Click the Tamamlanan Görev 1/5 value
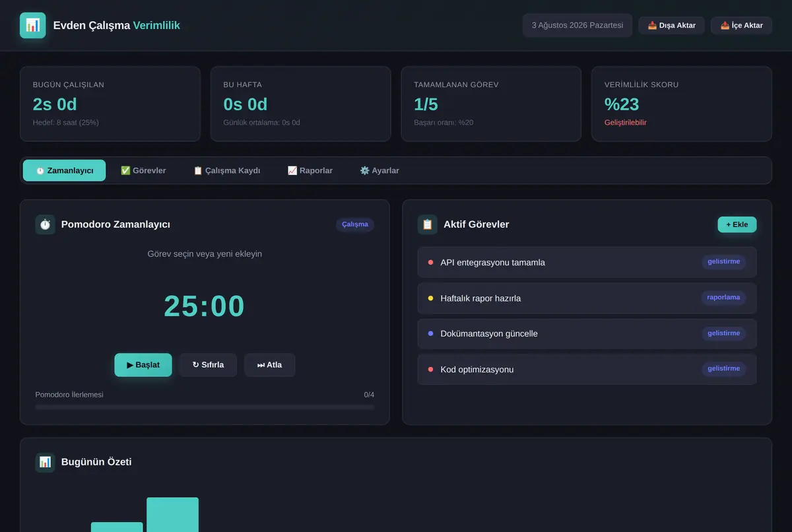The width and height of the screenshot is (792, 532). 426,104
